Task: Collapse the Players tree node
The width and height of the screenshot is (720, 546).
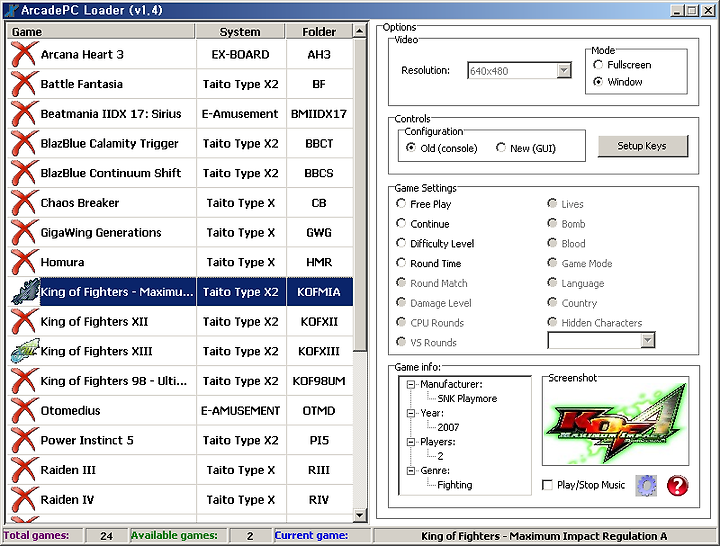Action: tap(411, 442)
